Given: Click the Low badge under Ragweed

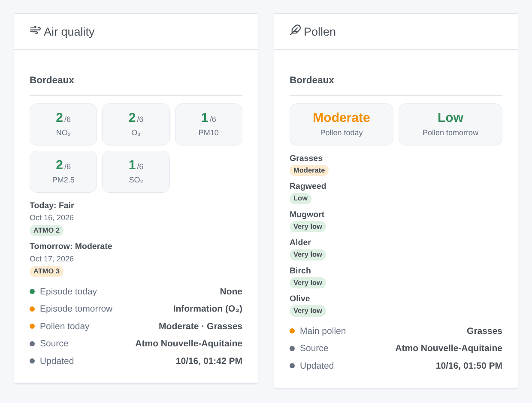Looking at the screenshot, I should 300,198.
